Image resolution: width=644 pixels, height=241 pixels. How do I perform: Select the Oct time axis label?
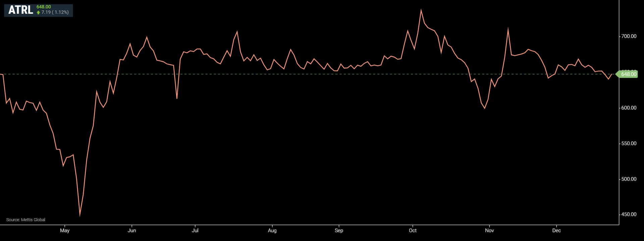[x=413, y=230]
